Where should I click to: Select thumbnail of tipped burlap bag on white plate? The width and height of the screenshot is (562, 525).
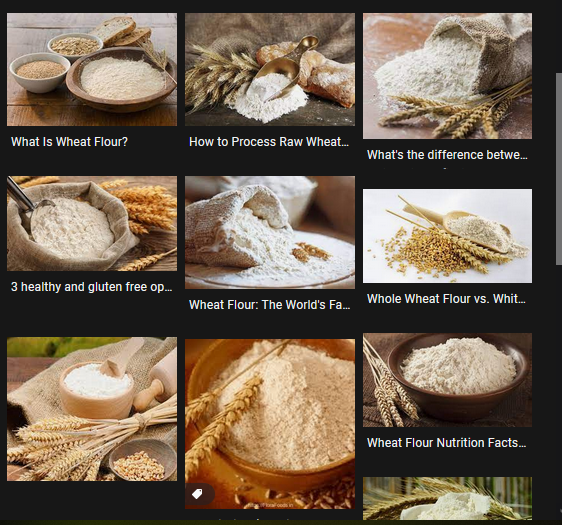[x=270, y=232]
